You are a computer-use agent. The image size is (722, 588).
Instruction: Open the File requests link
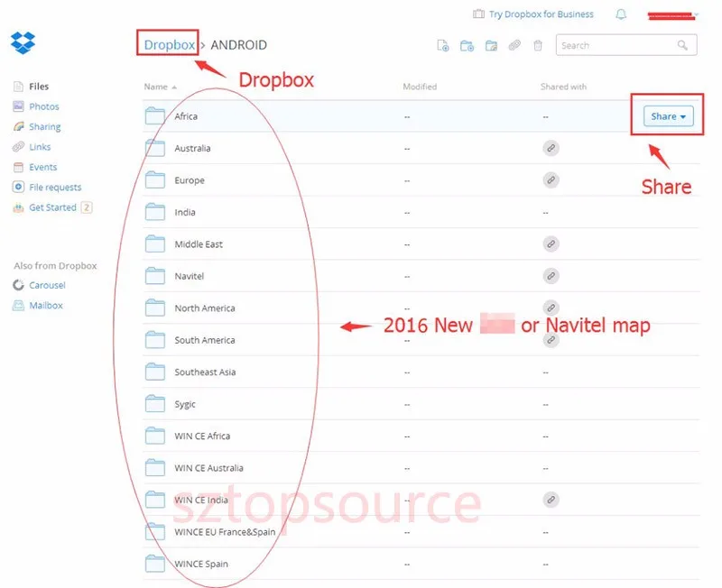click(55, 188)
